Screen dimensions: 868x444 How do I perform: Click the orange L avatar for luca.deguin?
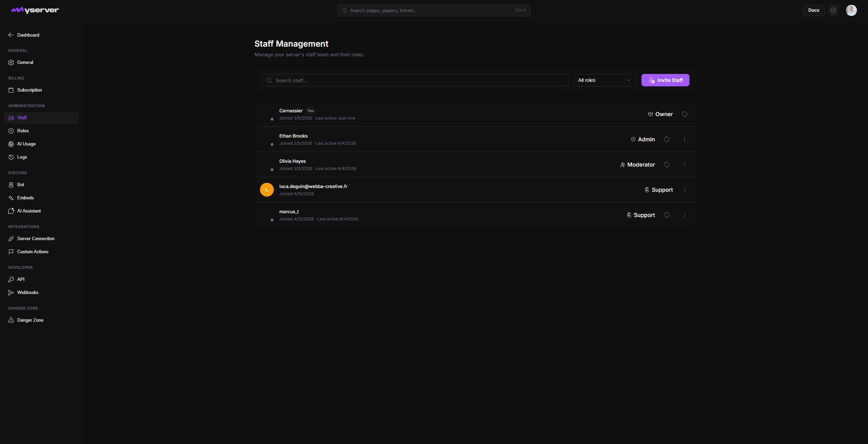coord(267,190)
